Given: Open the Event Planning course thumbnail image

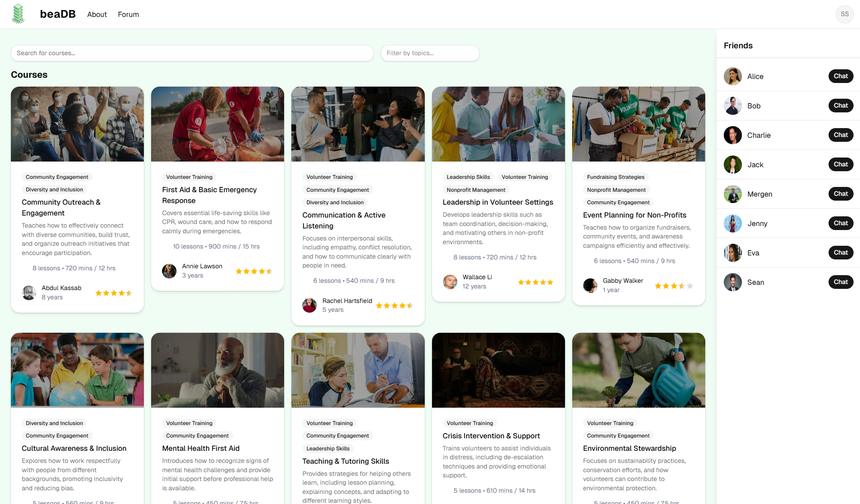Looking at the screenshot, I should (638, 124).
